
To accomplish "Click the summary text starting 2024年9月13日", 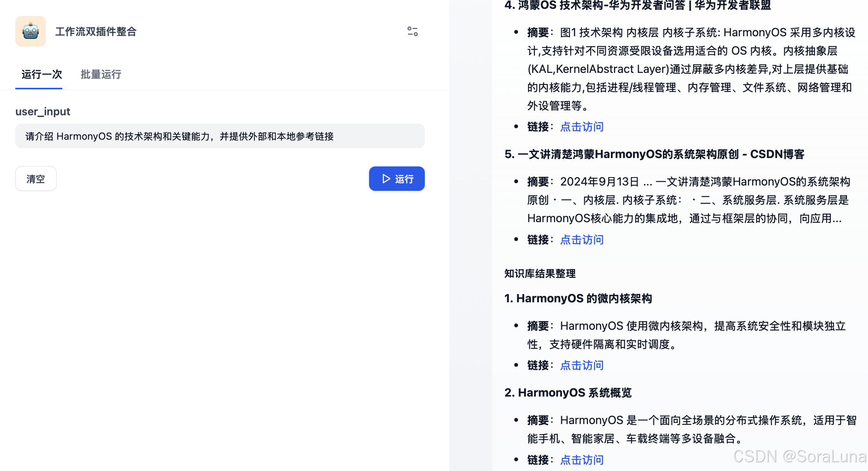I will click(688, 200).
